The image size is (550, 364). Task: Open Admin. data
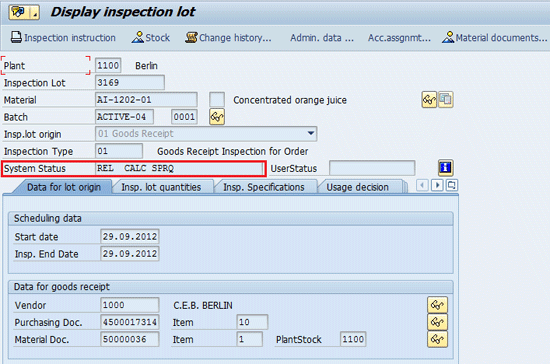pyautogui.click(x=322, y=38)
